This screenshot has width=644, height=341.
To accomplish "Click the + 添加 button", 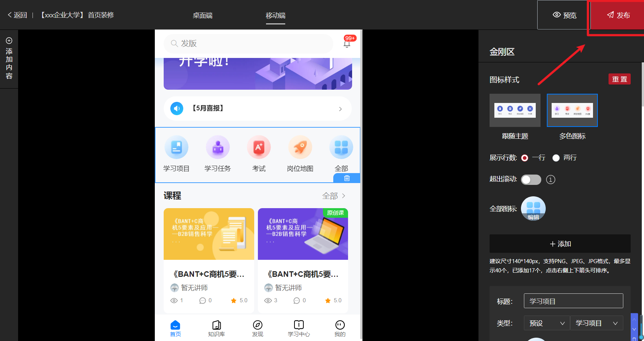I will pos(560,244).
